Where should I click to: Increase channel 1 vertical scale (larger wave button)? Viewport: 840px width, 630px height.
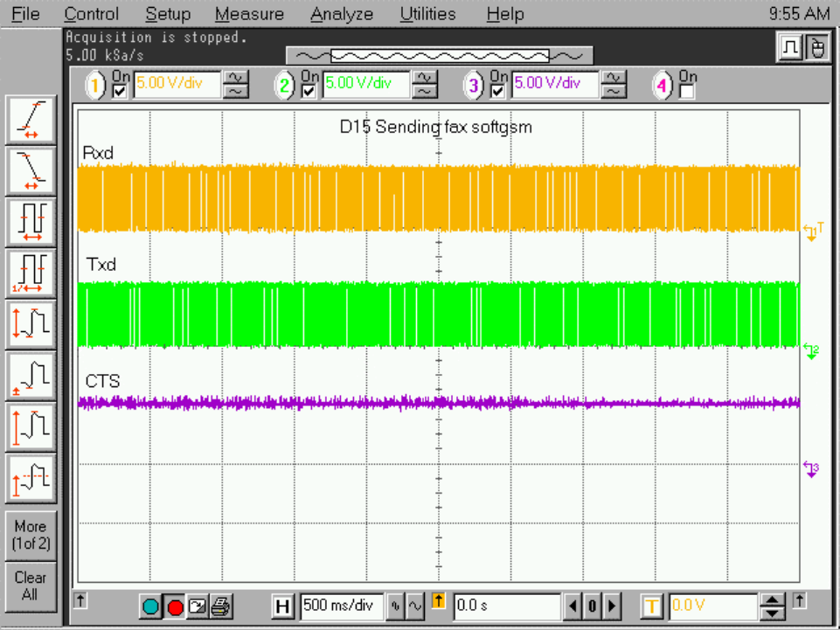coord(236,79)
